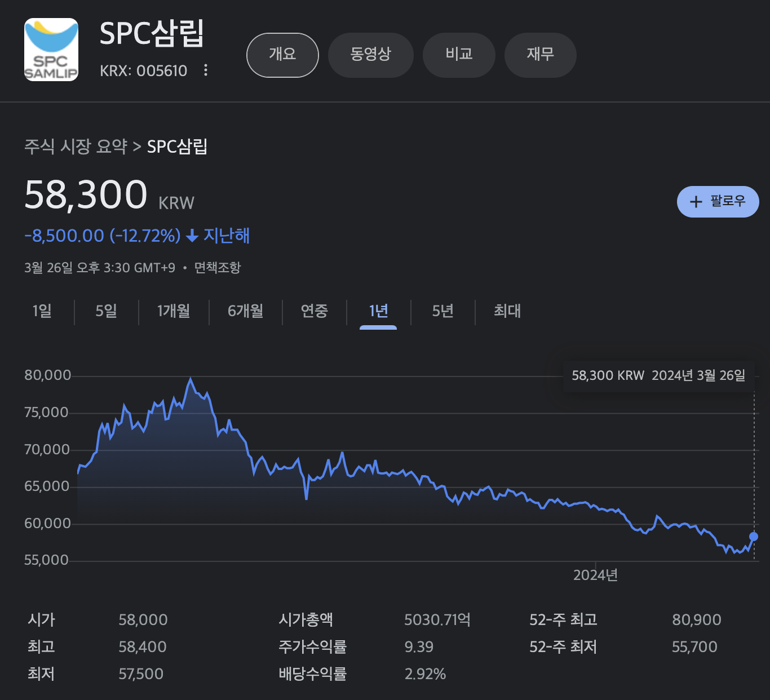Click the 52-주 최고 label
This screenshot has width=770, height=700.
(x=563, y=620)
